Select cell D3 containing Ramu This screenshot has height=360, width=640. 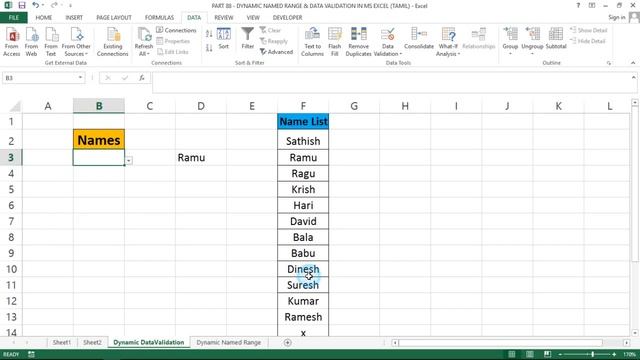(201, 158)
